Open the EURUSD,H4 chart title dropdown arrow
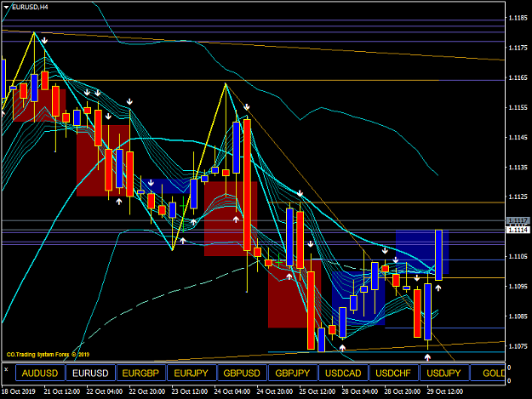This screenshot has height=399, width=532. (x=7, y=7)
